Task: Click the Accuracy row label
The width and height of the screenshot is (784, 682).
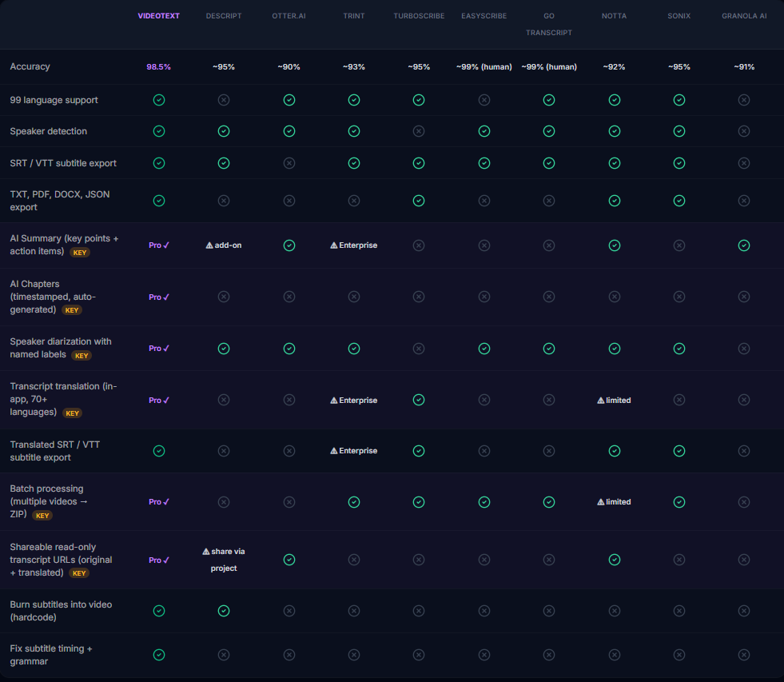Action: coord(30,66)
